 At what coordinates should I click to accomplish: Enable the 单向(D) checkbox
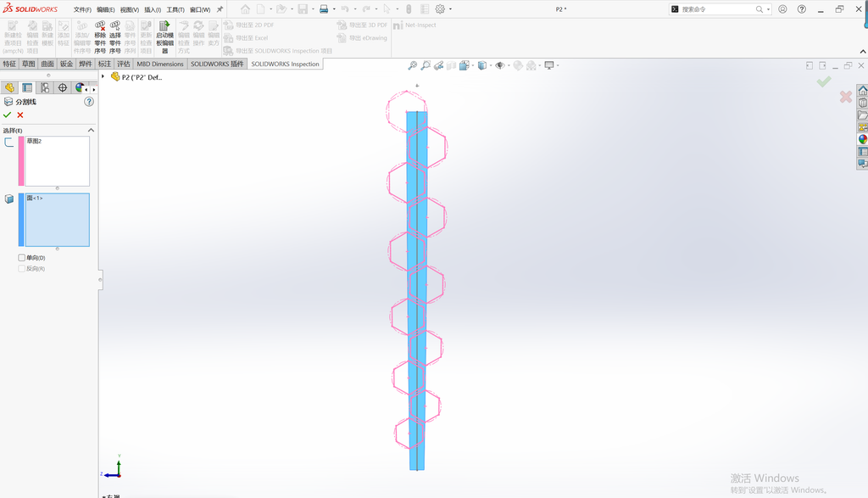click(21, 258)
